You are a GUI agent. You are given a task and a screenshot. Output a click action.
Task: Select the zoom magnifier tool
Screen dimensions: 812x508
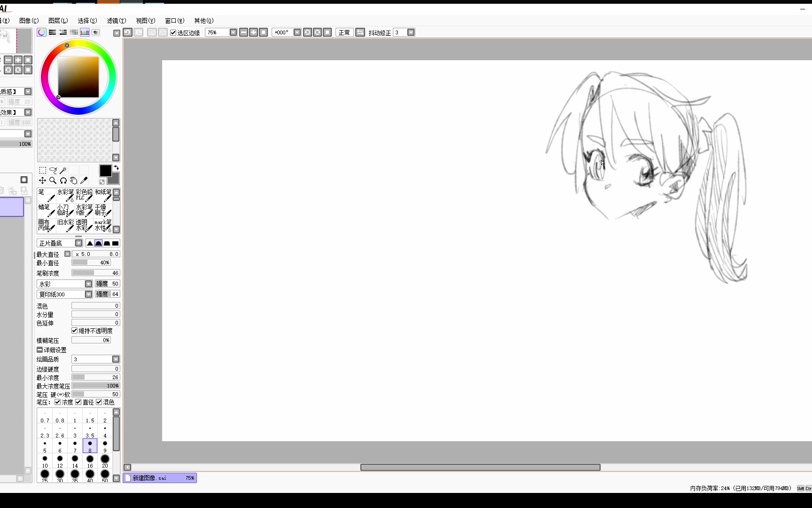coord(53,181)
